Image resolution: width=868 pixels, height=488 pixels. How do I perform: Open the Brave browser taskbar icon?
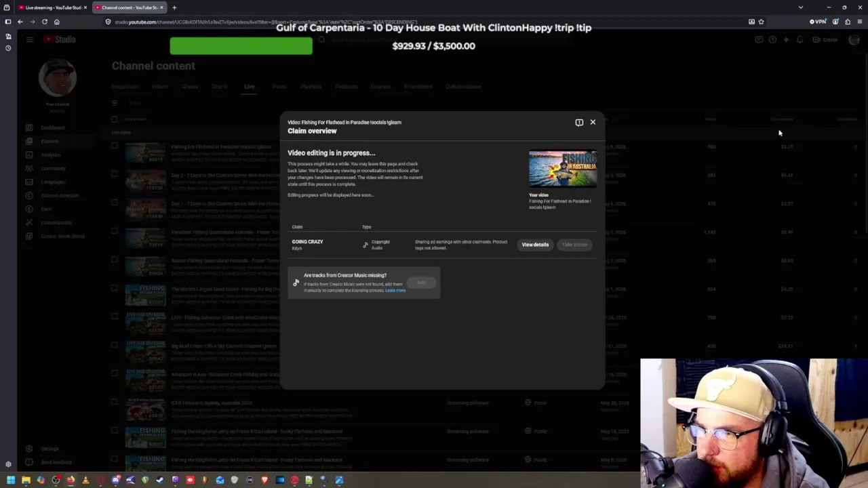(x=264, y=481)
